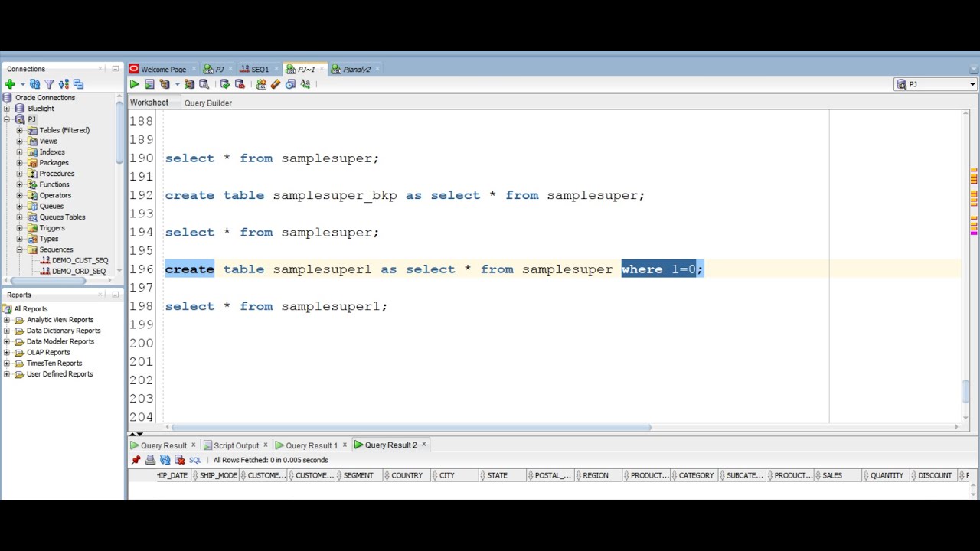Click the Rollback toolbar icon
980x551 pixels.
(x=240, y=84)
